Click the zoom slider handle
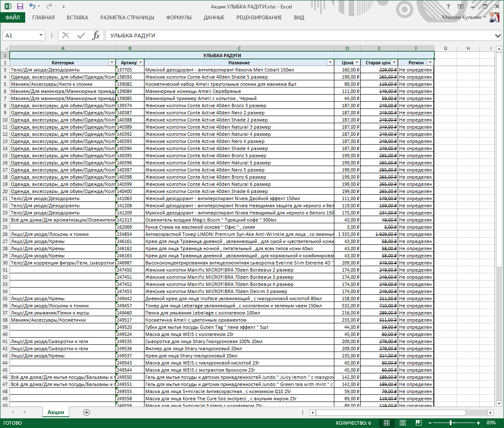This screenshot has width=504, height=428. click(x=451, y=423)
